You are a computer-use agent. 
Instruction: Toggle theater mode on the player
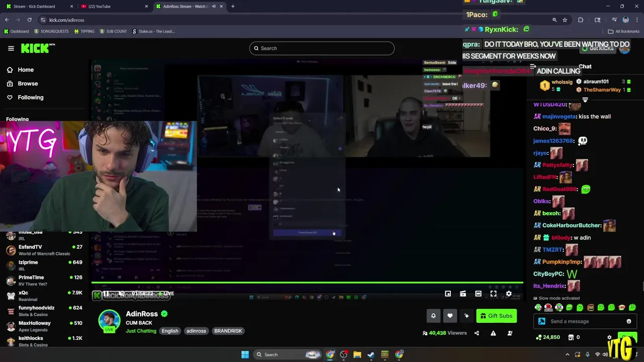pos(478,294)
